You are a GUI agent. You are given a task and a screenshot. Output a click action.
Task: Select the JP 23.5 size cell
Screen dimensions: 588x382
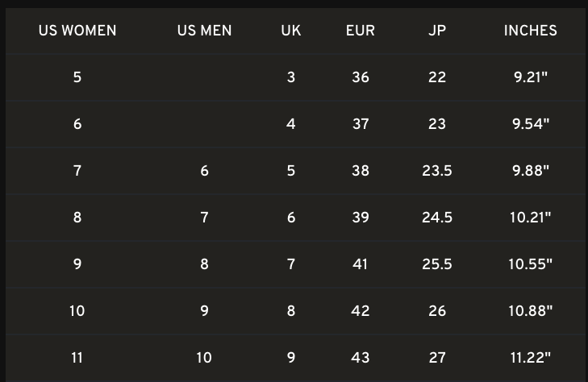[437, 171]
